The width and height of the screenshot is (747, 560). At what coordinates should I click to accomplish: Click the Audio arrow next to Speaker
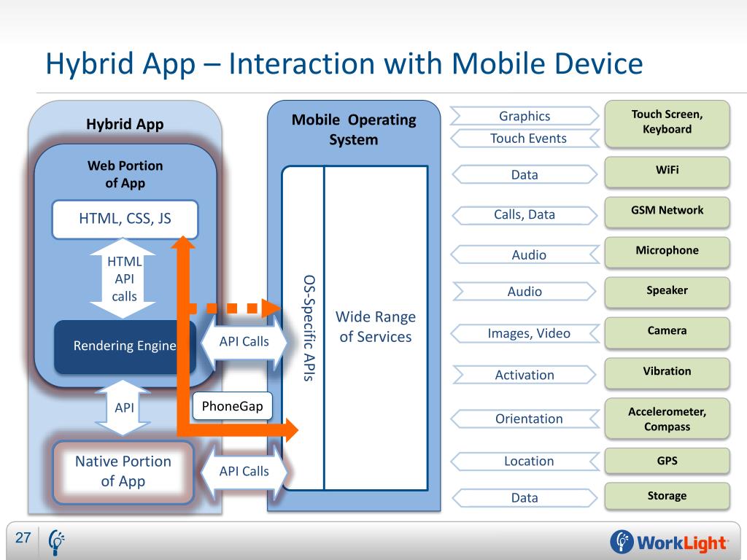525,292
